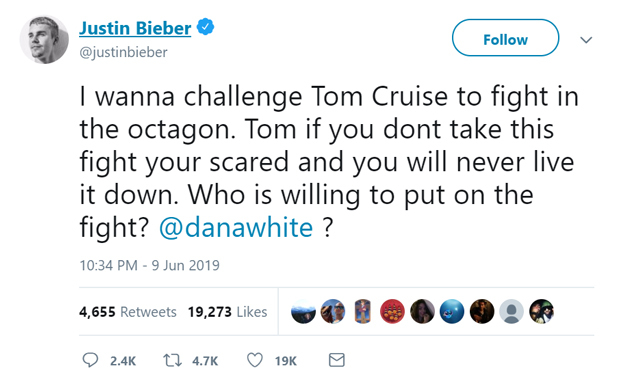
Task: Open the @danawhite mention
Action: pyautogui.click(x=236, y=228)
